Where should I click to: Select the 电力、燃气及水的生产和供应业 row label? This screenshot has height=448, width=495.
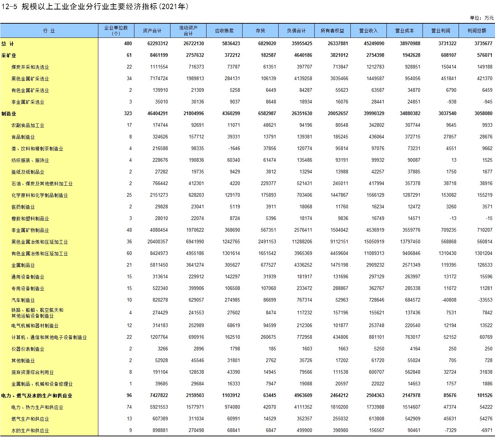37,396
